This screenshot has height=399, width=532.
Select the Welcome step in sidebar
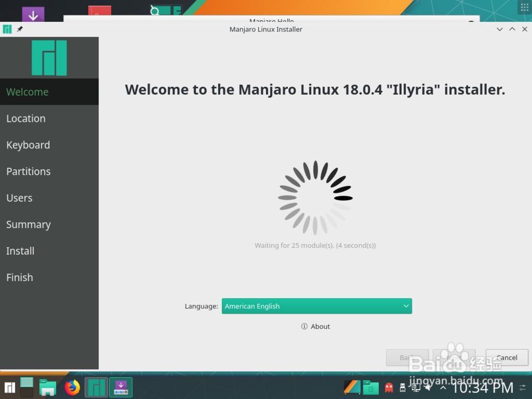[49, 92]
